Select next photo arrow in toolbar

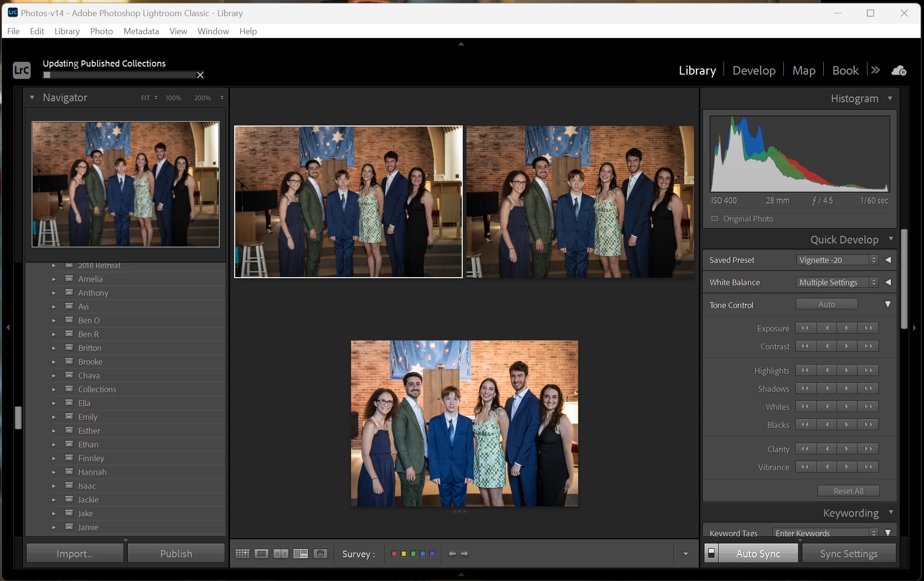coord(465,553)
